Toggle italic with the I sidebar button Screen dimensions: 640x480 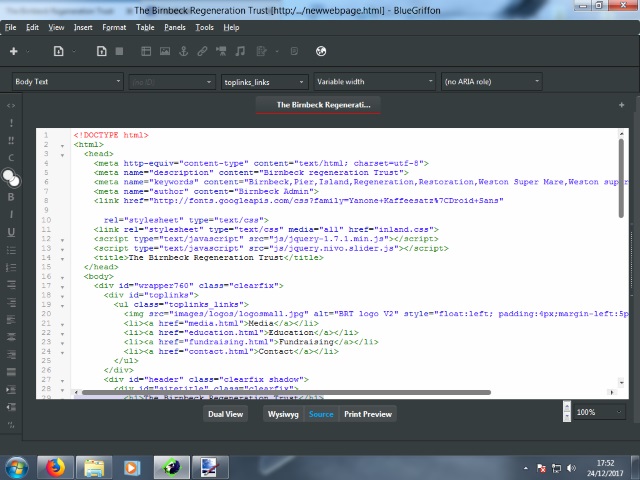(11, 214)
